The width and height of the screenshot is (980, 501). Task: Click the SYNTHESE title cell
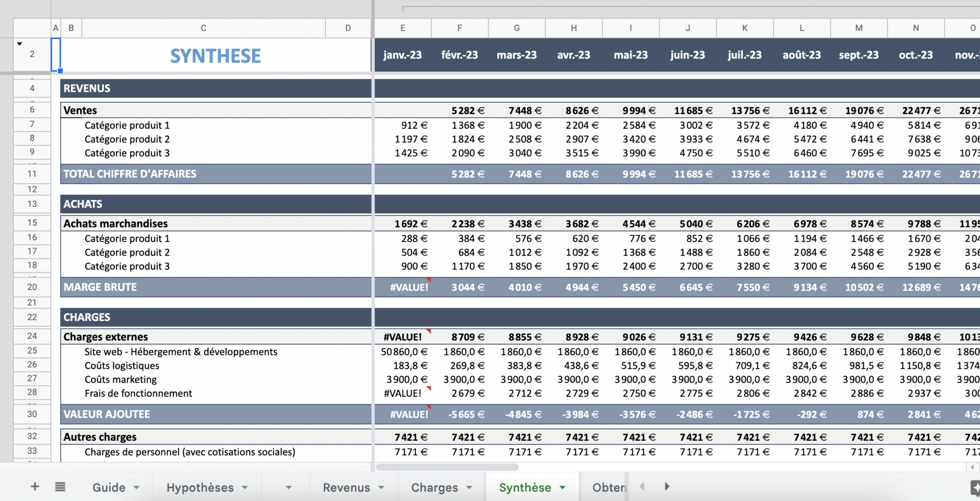point(215,56)
